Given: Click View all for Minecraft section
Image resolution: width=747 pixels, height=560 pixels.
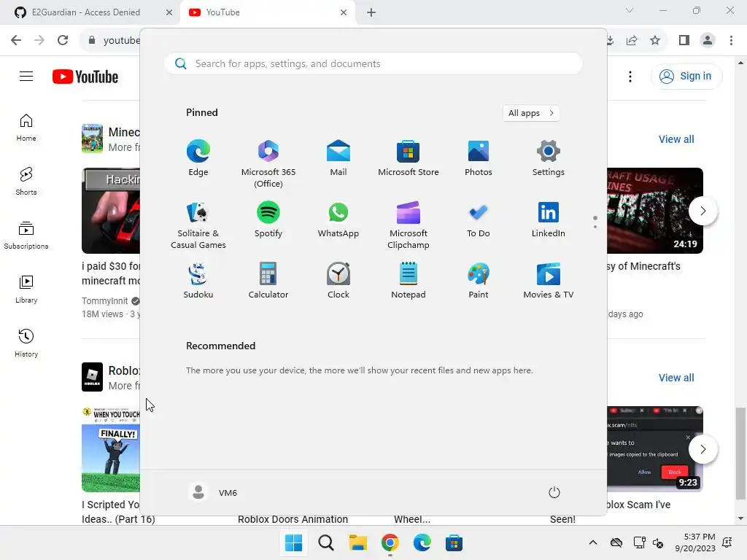Looking at the screenshot, I should [x=676, y=139].
